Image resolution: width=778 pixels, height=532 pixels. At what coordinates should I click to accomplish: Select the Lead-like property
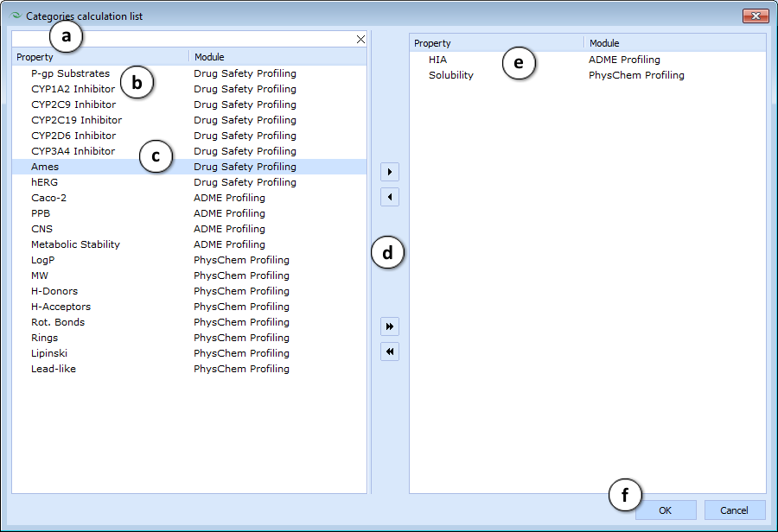189,369
